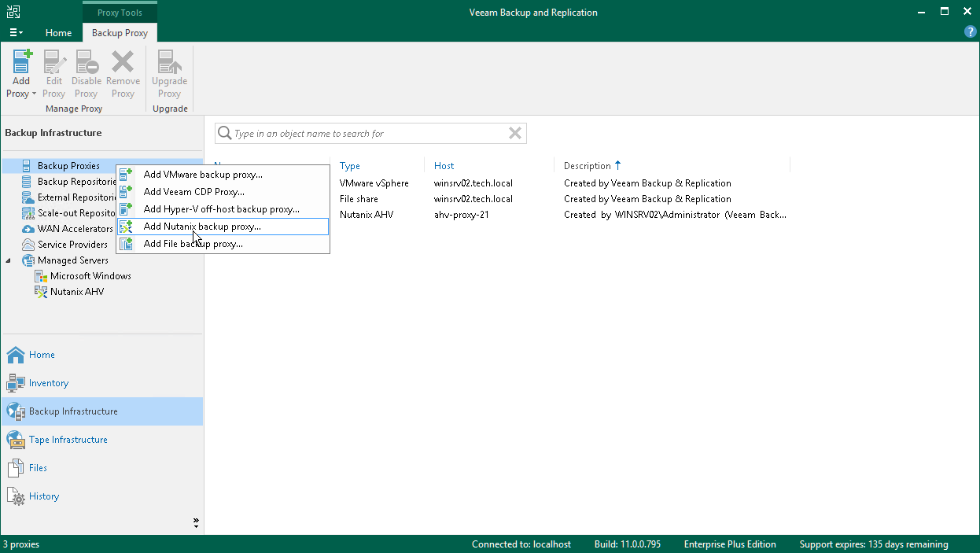Select the Nutanix AHV tree node icon
The width and height of the screenshot is (980, 553).
(41, 292)
